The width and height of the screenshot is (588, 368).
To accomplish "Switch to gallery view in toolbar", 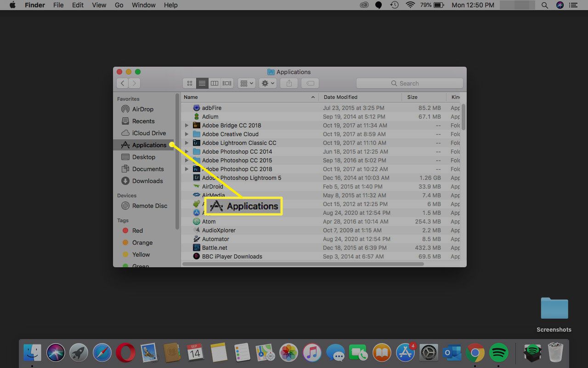I will tap(227, 83).
